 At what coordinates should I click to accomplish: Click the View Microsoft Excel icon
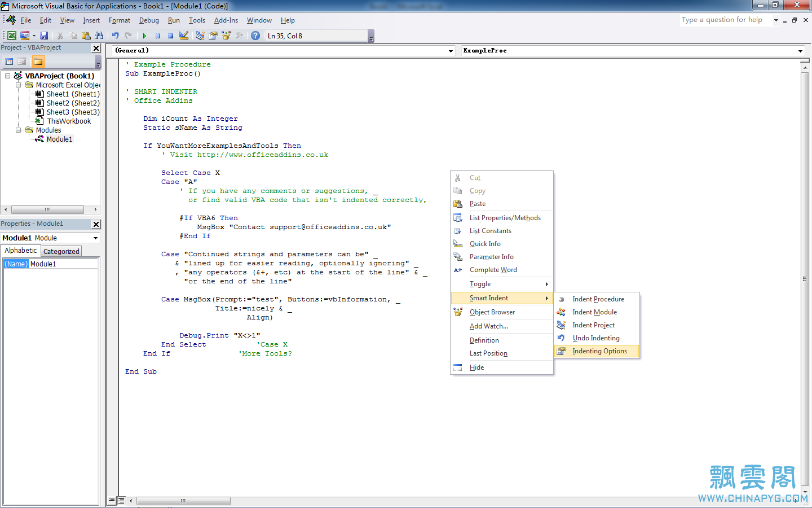click(x=11, y=36)
